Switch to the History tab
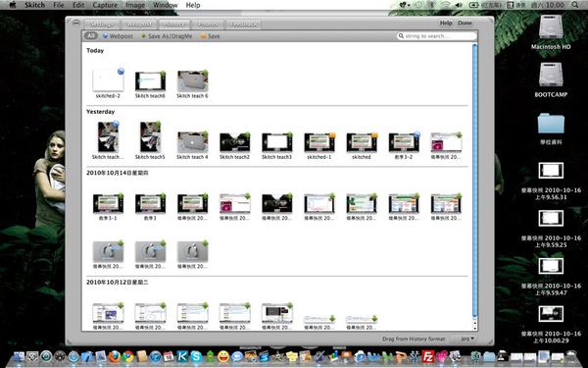Screen dimensions: 588x368 pos(174,24)
